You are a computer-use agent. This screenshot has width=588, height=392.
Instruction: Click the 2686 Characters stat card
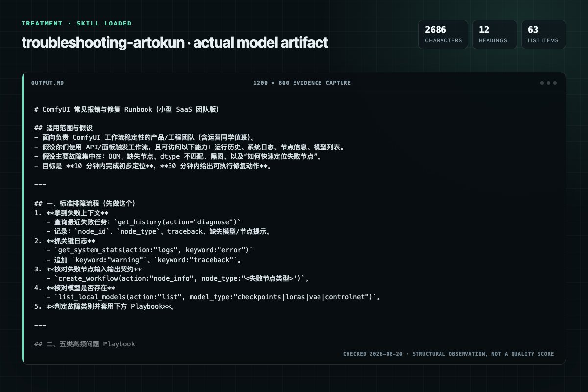pos(443,34)
